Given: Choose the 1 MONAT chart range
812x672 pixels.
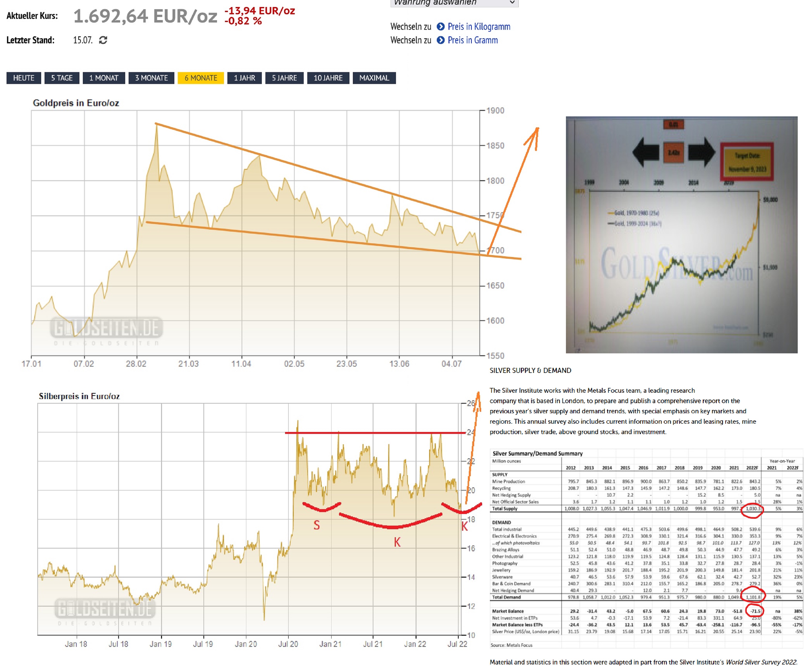Looking at the screenshot, I should click(104, 78).
